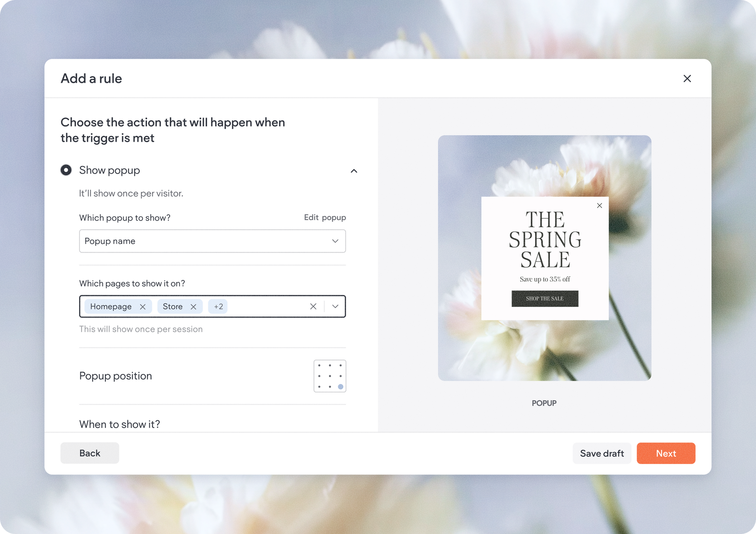The height and width of the screenshot is (534, 756).
Task: Click the "Which popup to show?" label
Action: [125, 218]
